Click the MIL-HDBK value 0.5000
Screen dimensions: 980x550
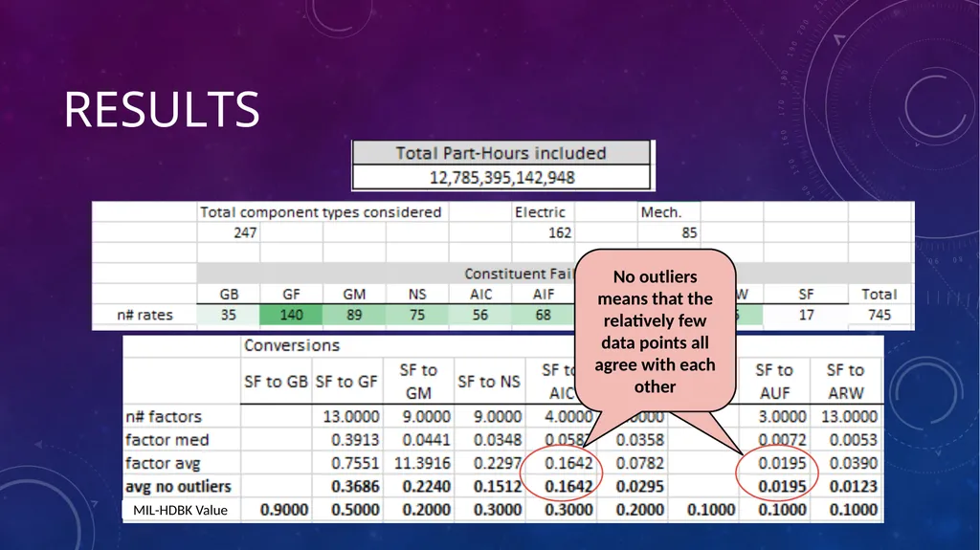355,510
